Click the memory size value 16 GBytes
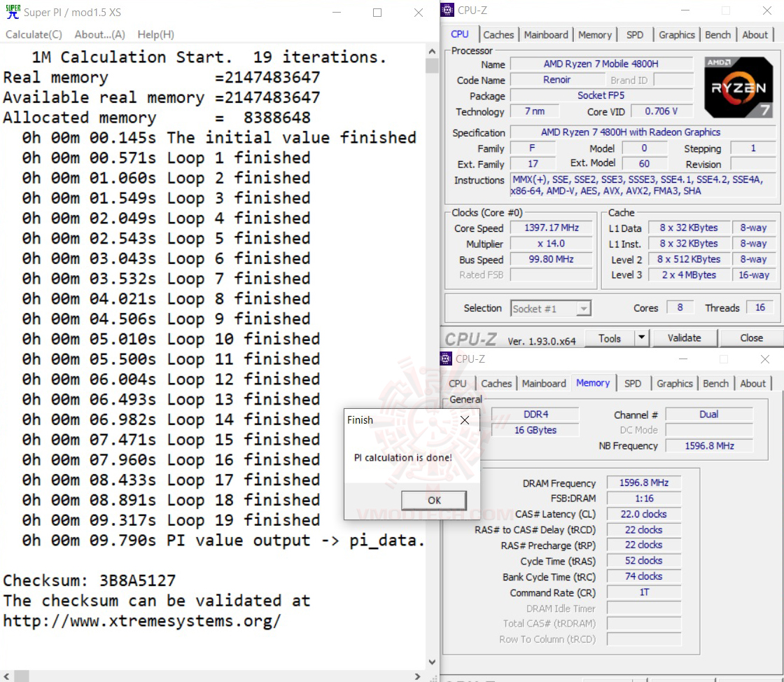 tap(535, 430)
